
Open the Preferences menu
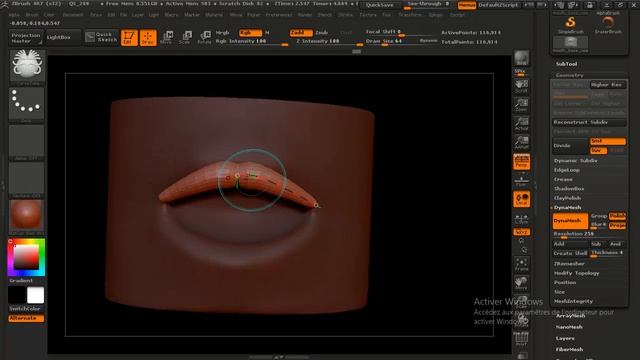coord(278,15)
